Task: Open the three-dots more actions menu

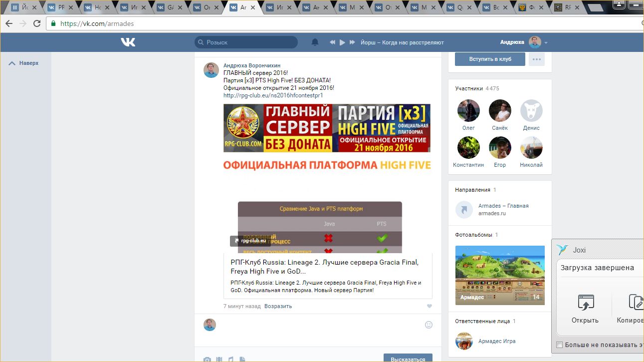Action: tap(537, 59)
